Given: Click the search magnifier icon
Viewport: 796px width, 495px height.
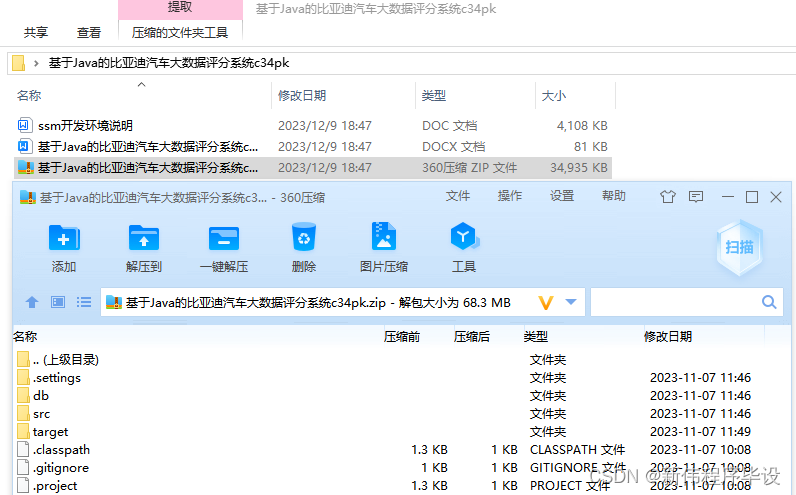Looking at the screenshot, I should pos(769,303).
